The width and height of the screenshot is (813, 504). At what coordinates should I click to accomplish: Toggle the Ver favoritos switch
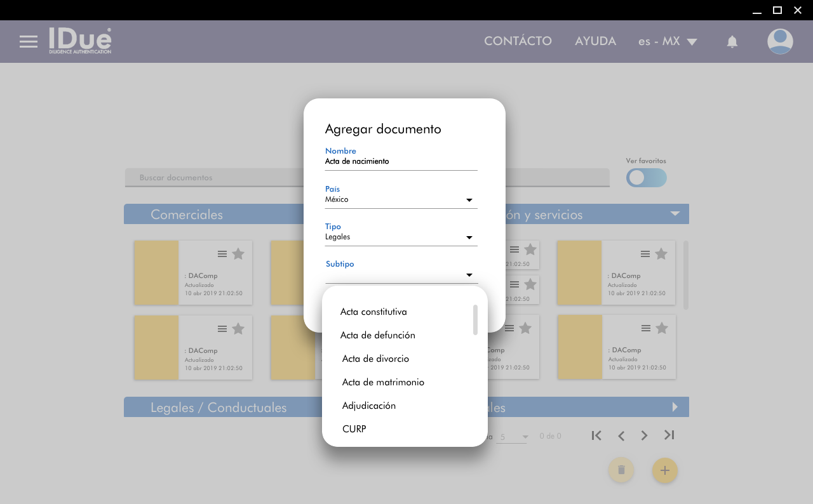[646, 178]
